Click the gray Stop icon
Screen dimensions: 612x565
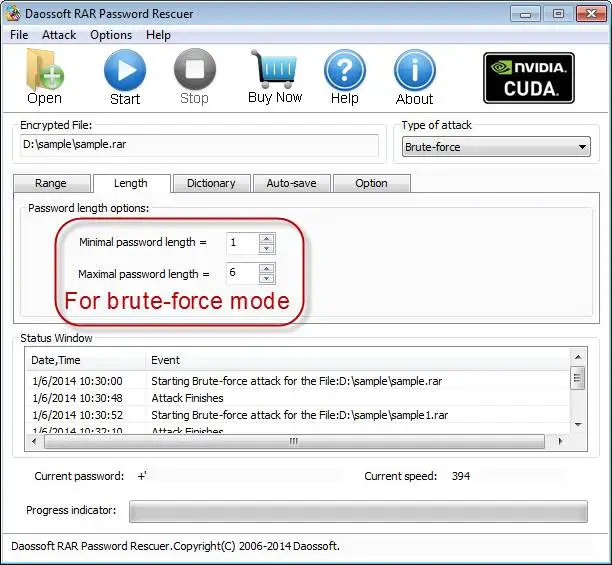(195, 69)
